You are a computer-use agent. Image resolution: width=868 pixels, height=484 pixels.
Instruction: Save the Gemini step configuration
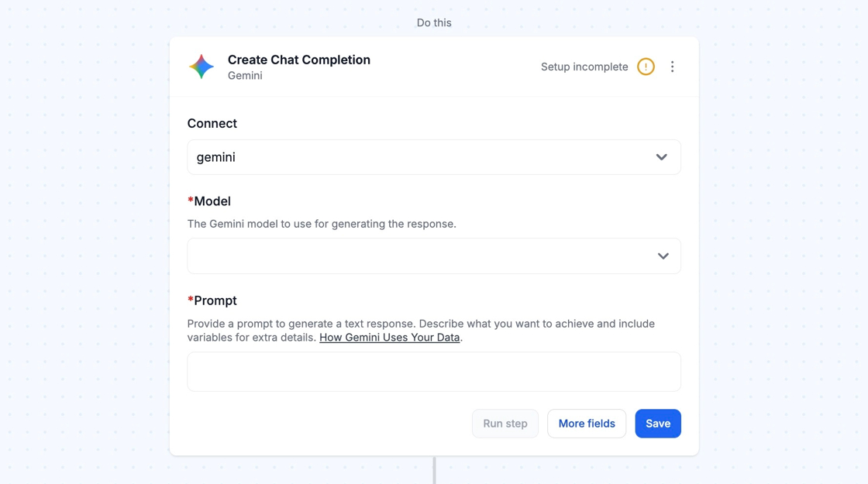(x=658, y=424)
